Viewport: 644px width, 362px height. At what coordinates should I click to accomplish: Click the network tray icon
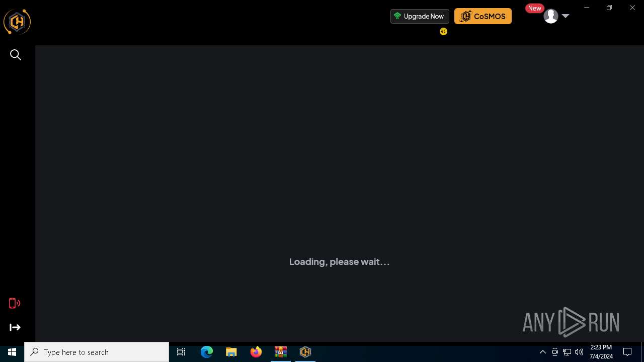(567, 352)
